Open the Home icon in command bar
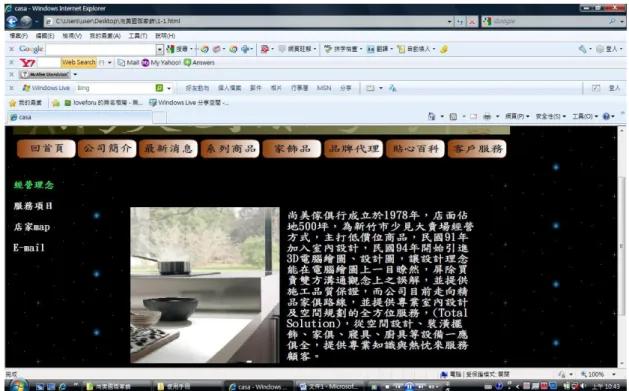Viewport: 629px width, 391px height. tap(432, 116)
